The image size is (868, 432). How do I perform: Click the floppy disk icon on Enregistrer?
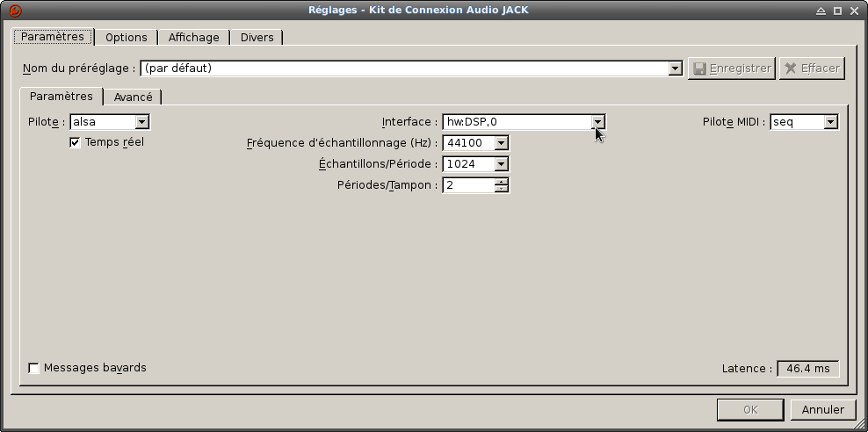[699, 68]
